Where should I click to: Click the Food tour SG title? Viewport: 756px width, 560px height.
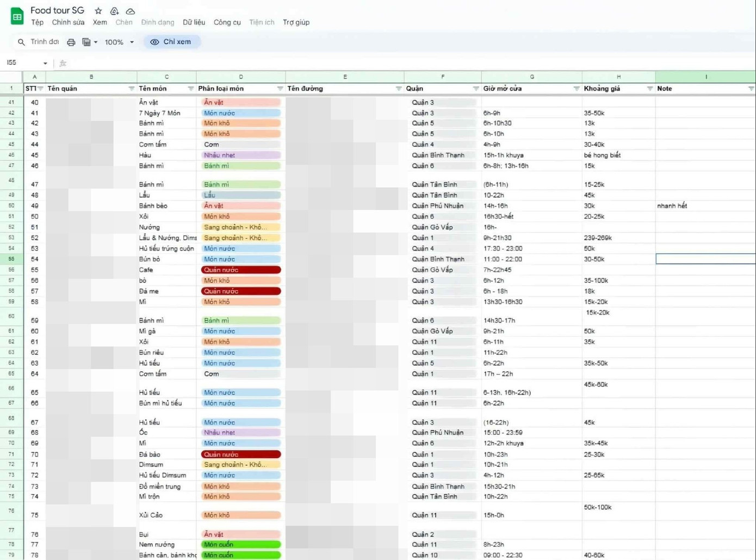pyautogui.click(x=57, y=10)
